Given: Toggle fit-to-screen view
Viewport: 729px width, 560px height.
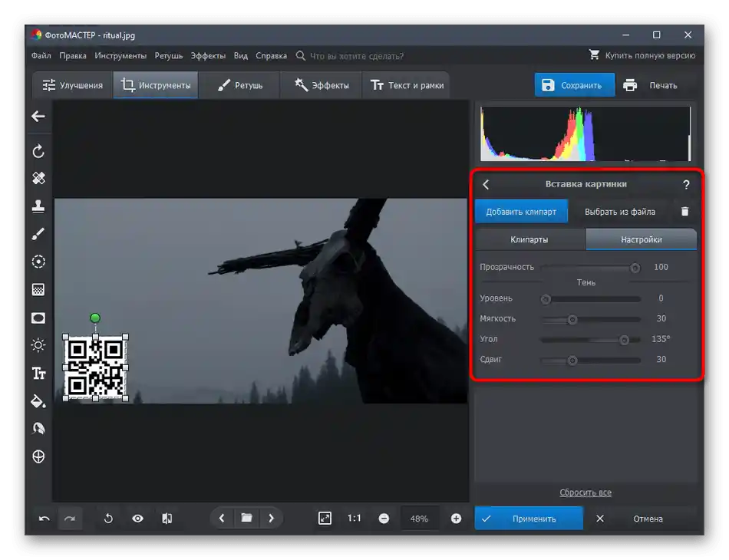Looking at the screenshot, I should coord(325,519).
